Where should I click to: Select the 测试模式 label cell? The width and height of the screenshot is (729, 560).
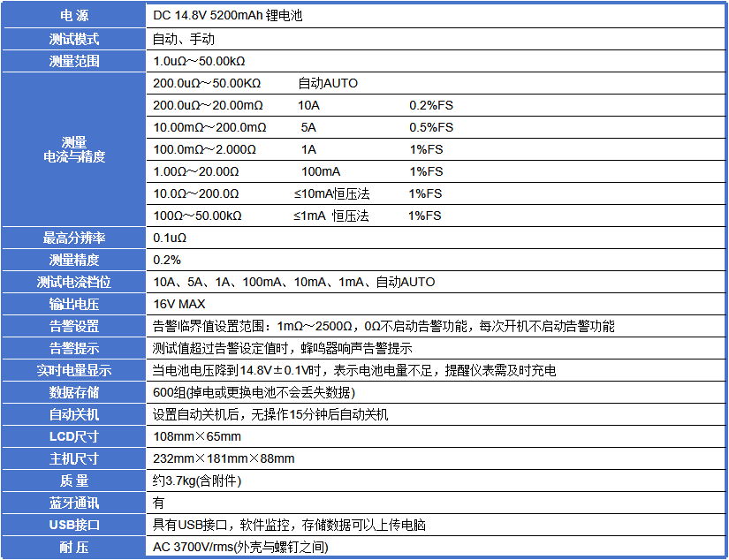click(74, 39)
